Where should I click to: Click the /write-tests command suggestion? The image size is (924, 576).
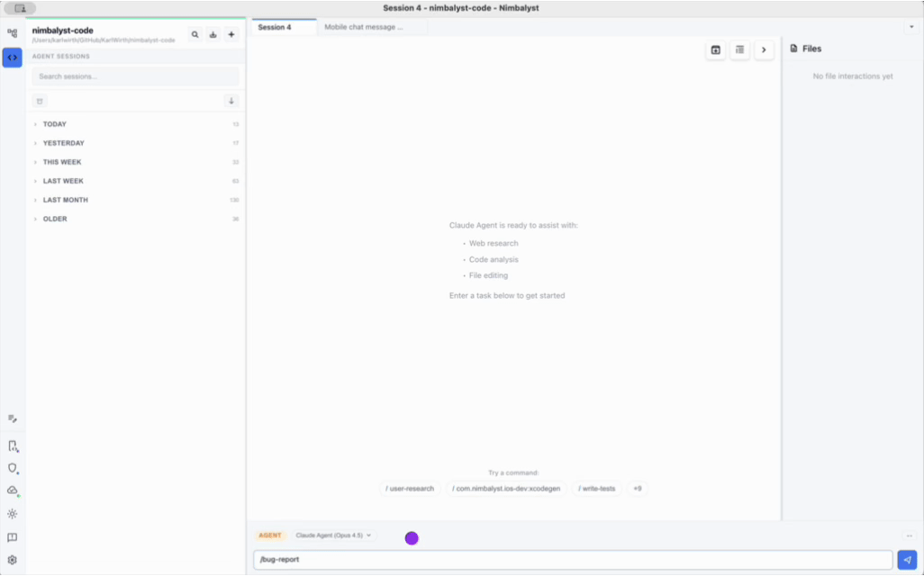(x=597, y=489)
